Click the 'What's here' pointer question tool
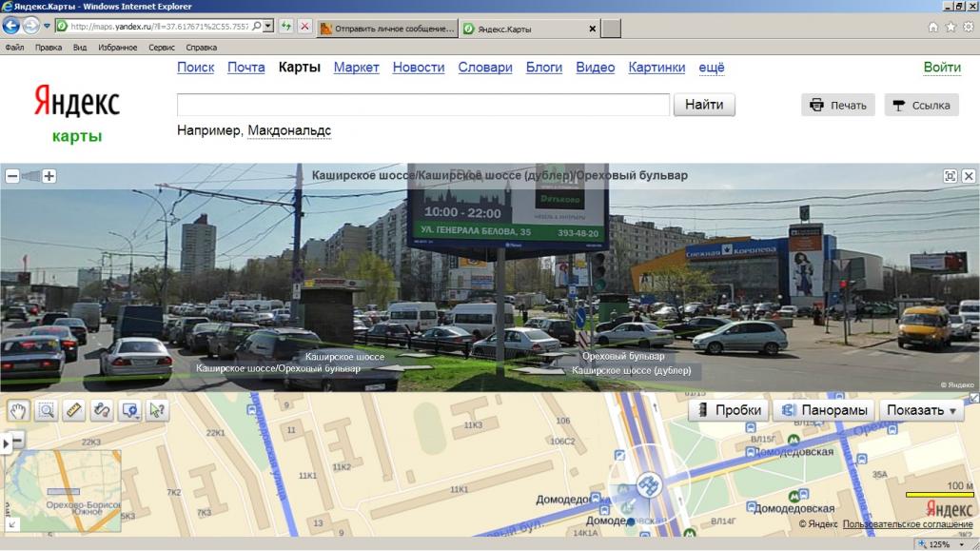 pos(157,410)
